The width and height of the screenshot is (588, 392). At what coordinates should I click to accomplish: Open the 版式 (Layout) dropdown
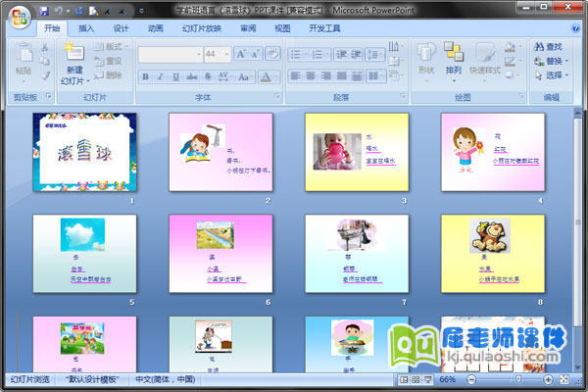[110, 46]
